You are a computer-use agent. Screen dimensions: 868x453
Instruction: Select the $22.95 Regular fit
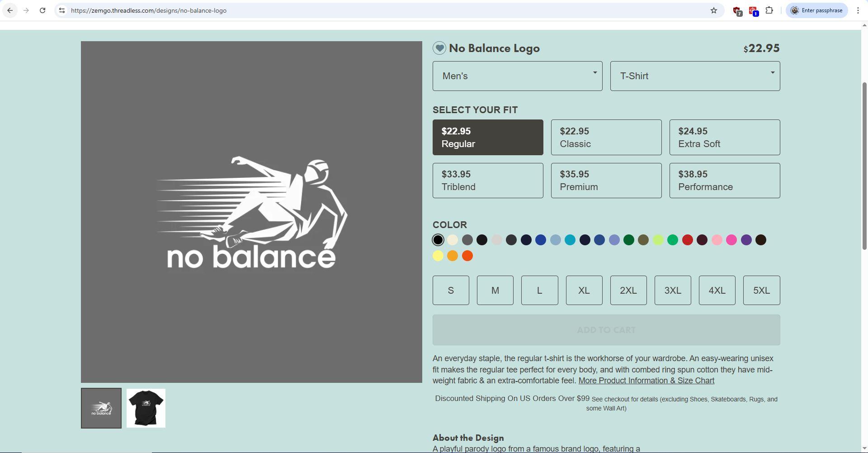point(488,138)
